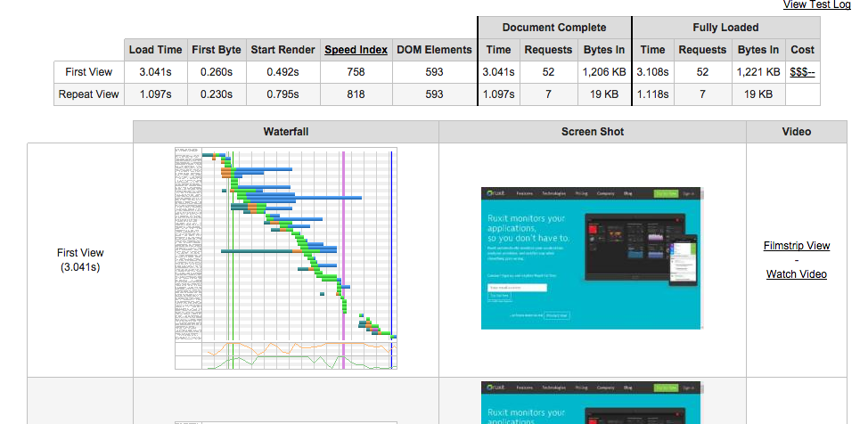The height and width of the screenshot is (424, 868).
Task: Select the Document Complete header cell
Action: (x=554, y=28)
